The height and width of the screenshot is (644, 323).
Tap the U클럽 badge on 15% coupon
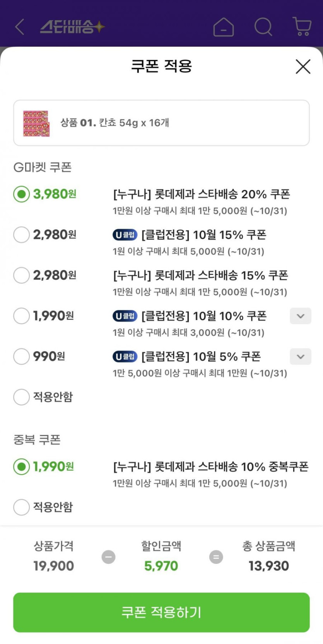coord(125,235)
